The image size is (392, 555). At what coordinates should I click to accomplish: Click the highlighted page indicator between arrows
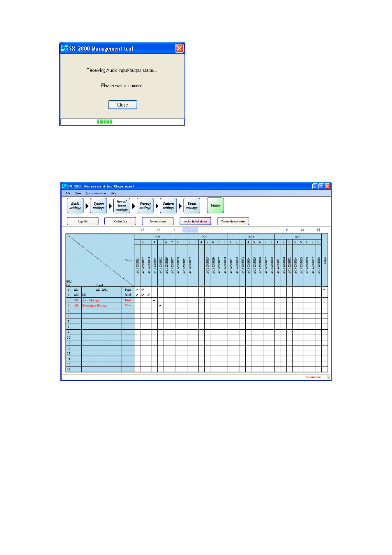click(190, 230)
